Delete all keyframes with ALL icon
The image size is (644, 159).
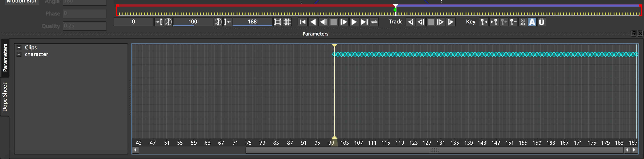[x=523, y=22]
